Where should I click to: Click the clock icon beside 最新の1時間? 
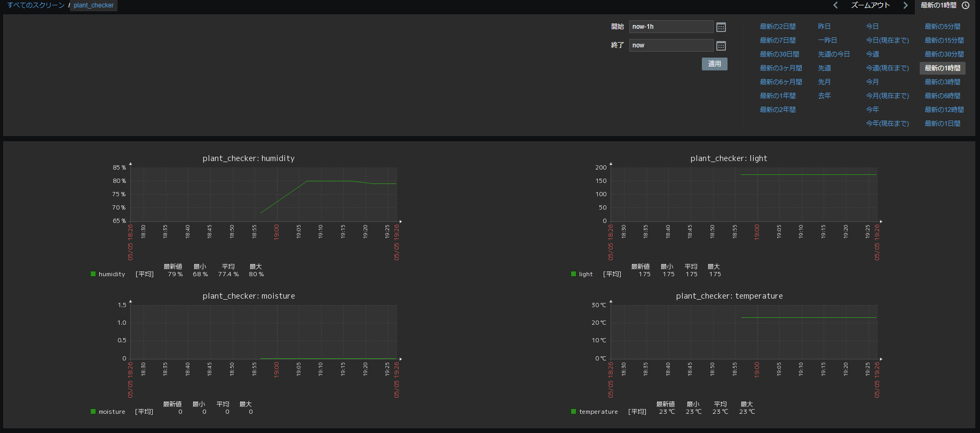(966, 5)
